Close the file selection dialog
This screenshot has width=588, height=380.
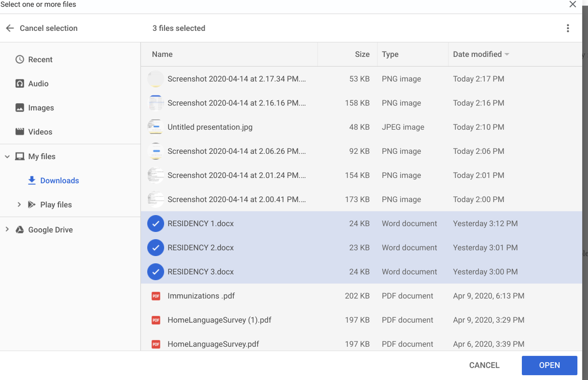(x=572, y=4)
